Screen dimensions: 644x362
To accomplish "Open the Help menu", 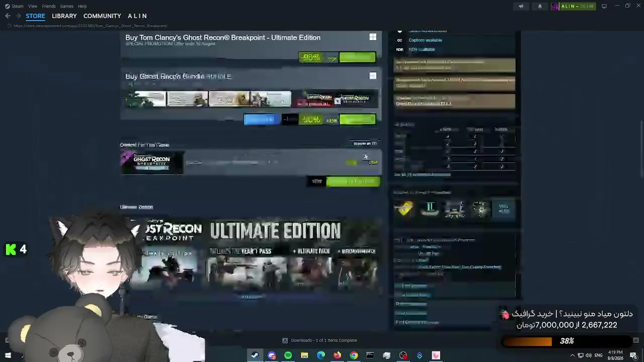I will tap(82, 6).
